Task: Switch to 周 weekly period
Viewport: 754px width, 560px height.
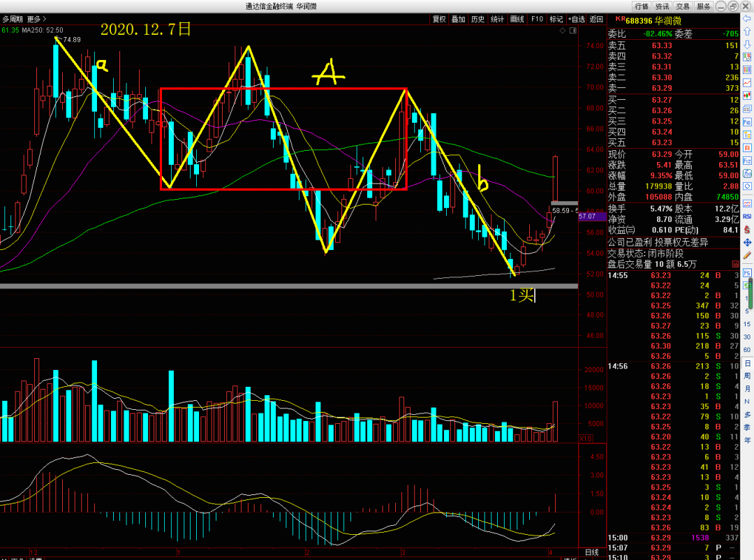Action: pyautogui.click(x=747, y=376)
